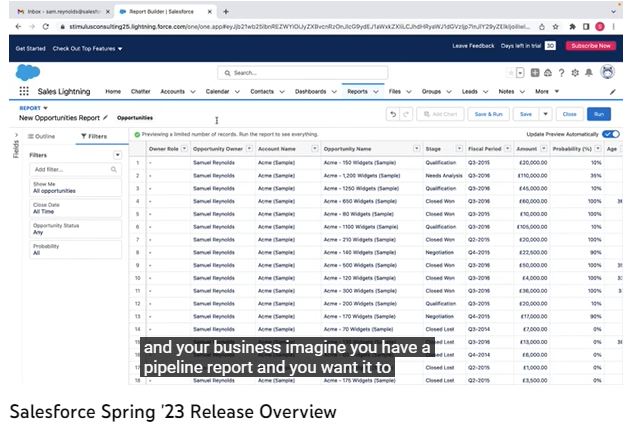Toggle Update Preview Automatically switch
This screenshot has width=629, height=429.
coord(611,134)
